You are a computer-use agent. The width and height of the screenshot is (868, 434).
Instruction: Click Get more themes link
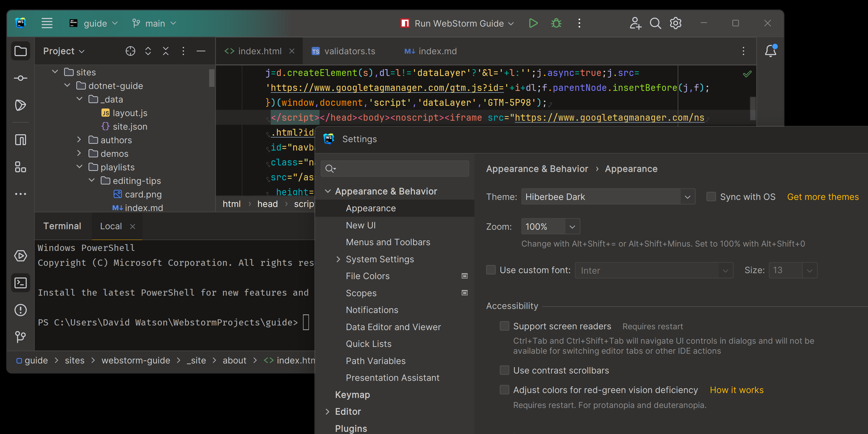coord(823,197)
